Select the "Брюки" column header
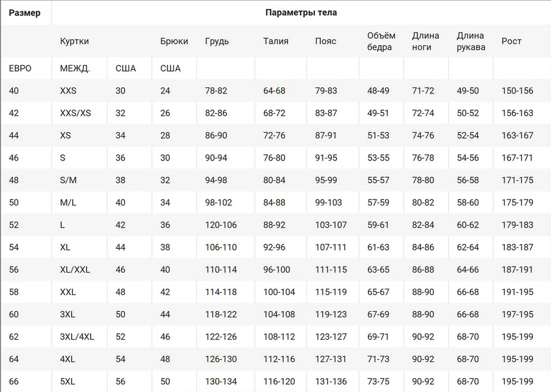The image size is (551, 392). 174,41
